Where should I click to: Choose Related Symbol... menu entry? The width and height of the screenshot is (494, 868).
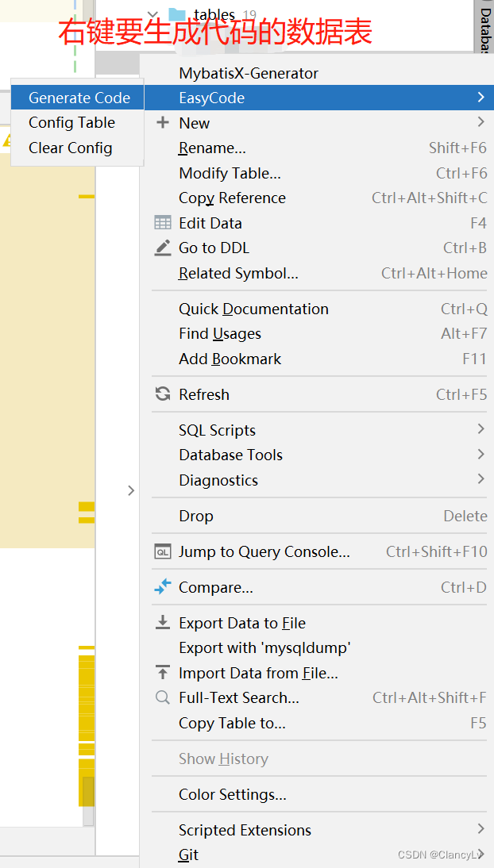pos(318,273)
